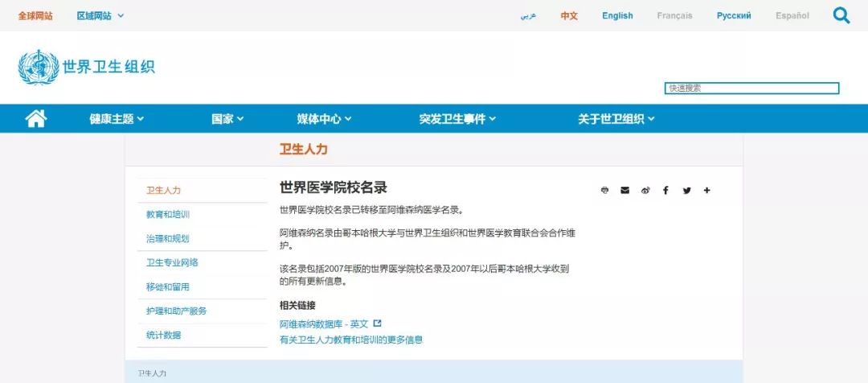Switch language to Русский
The height and width of the screenshot is (383, 868).
[x=734, y=16]
